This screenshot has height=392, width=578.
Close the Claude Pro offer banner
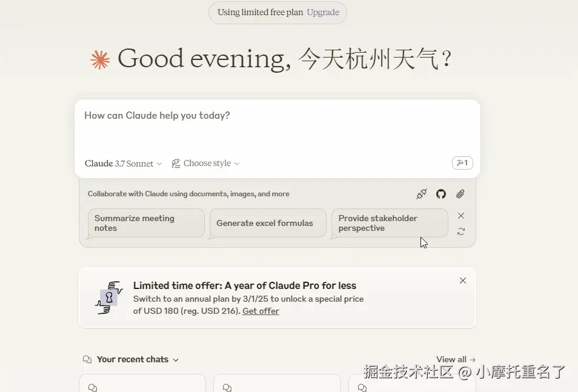(463, 281)
